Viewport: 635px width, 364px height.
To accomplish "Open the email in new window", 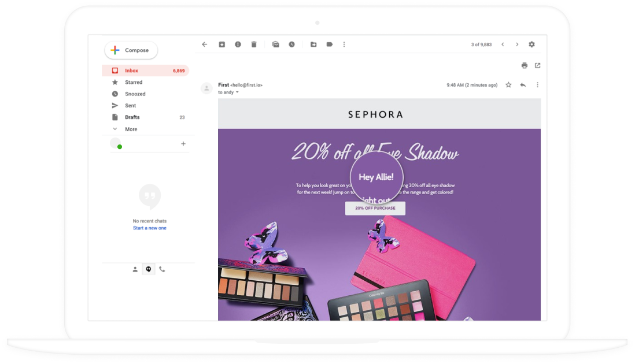I will click(538, 65).
